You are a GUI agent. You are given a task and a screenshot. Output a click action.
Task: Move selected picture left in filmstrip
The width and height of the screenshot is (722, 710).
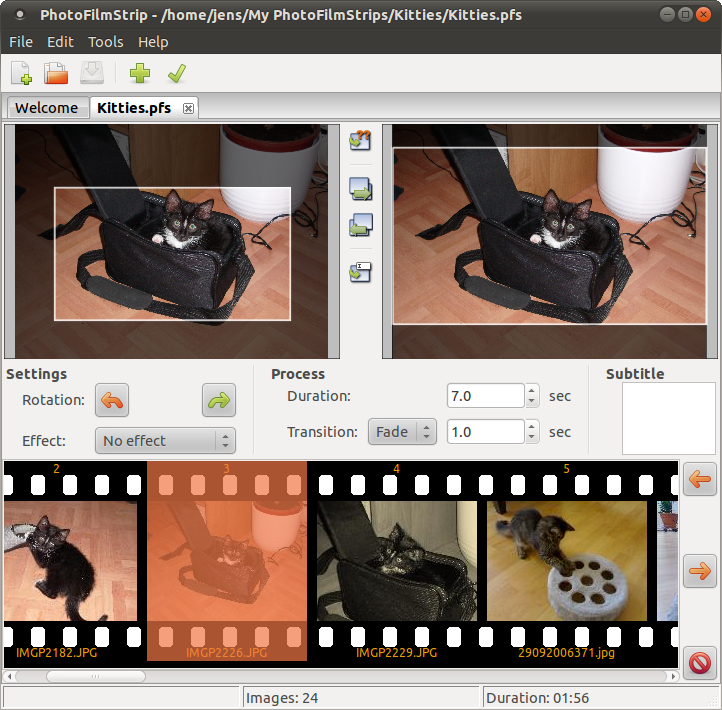699,479
